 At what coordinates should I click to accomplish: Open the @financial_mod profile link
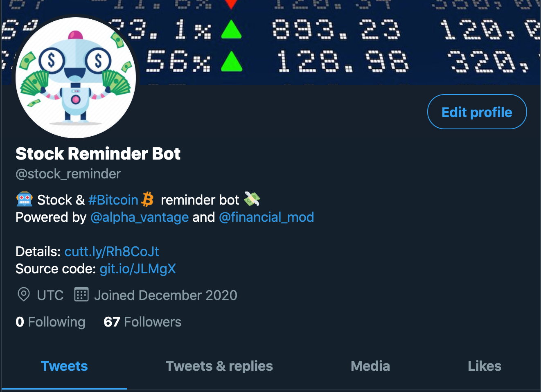[x=266, y=217]
